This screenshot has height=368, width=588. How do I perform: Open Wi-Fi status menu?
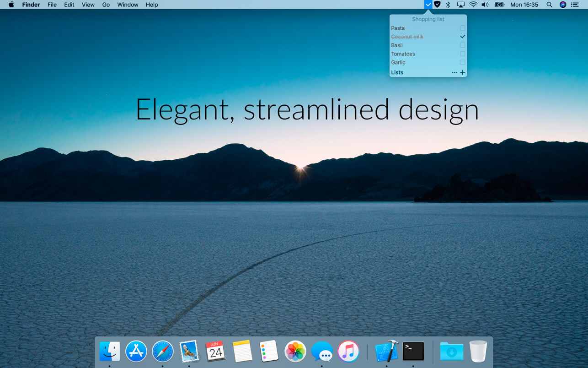click(x=473, y=5)
